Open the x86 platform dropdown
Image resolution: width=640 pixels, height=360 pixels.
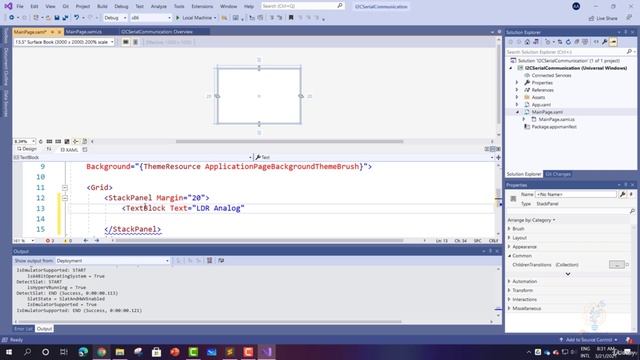151,18
